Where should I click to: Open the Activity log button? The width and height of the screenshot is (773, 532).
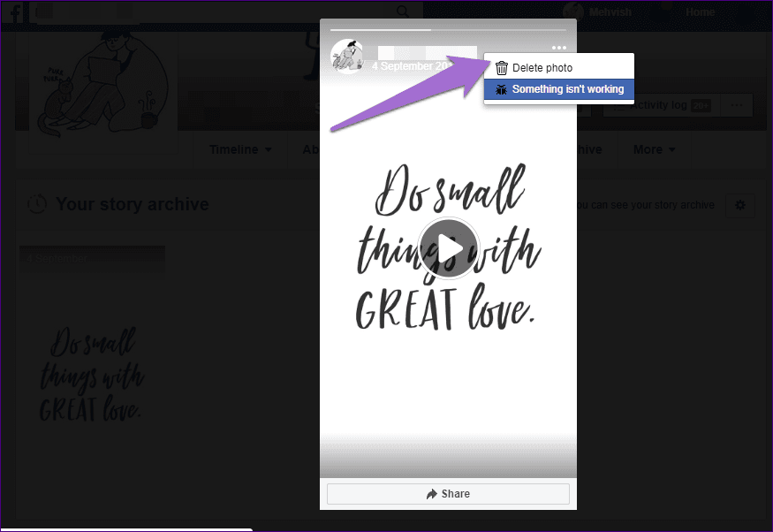pos(662,105)
